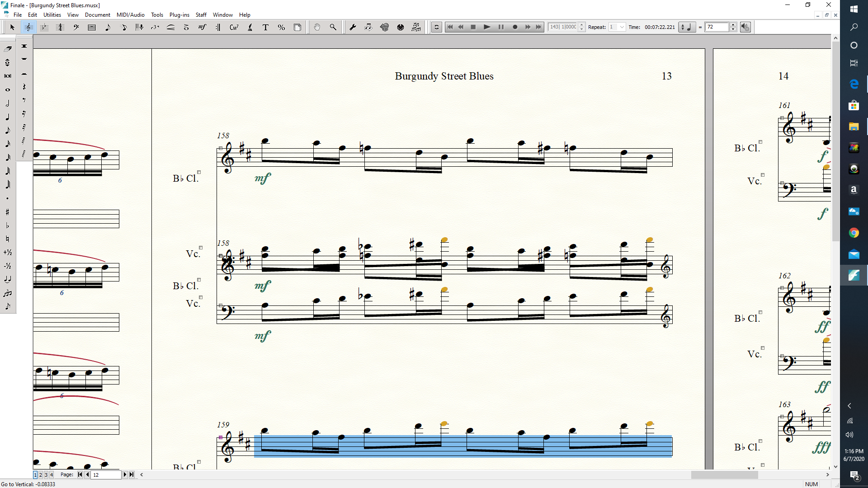The width and height of the screenshot is (868, 488).
Task: Expand the Repeat count dropdown
Action: click(622, 27)
